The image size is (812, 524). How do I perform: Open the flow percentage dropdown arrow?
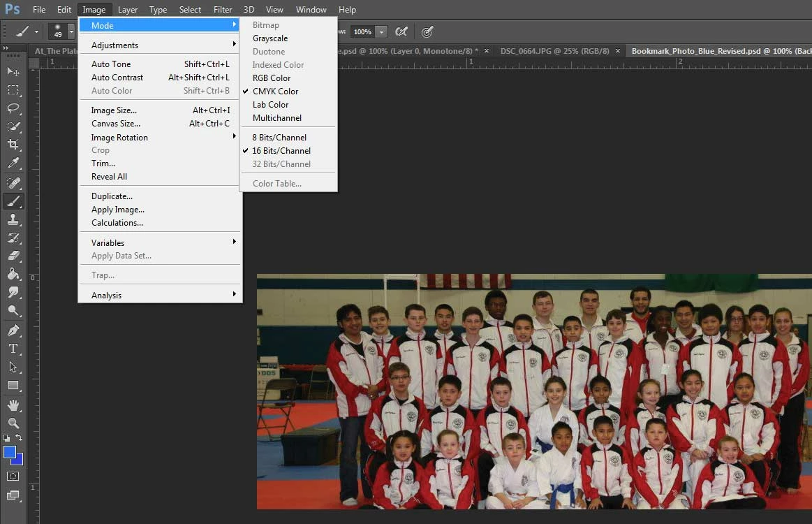(x=381, y=32)
